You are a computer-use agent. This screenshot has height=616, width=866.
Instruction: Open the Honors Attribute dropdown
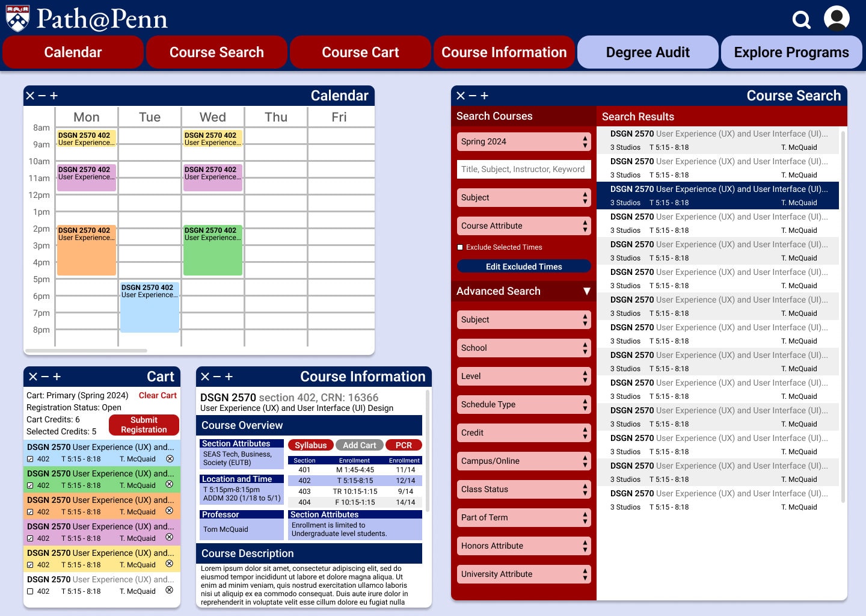click(524, 546)
